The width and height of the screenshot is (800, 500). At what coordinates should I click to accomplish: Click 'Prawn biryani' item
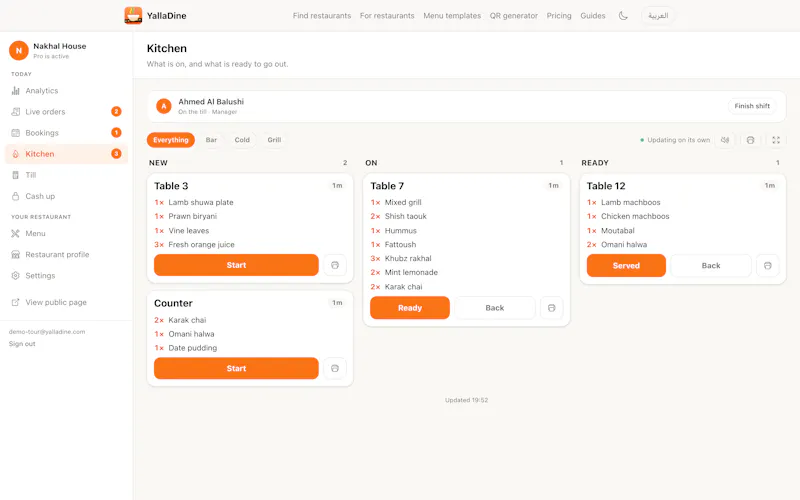193,216
